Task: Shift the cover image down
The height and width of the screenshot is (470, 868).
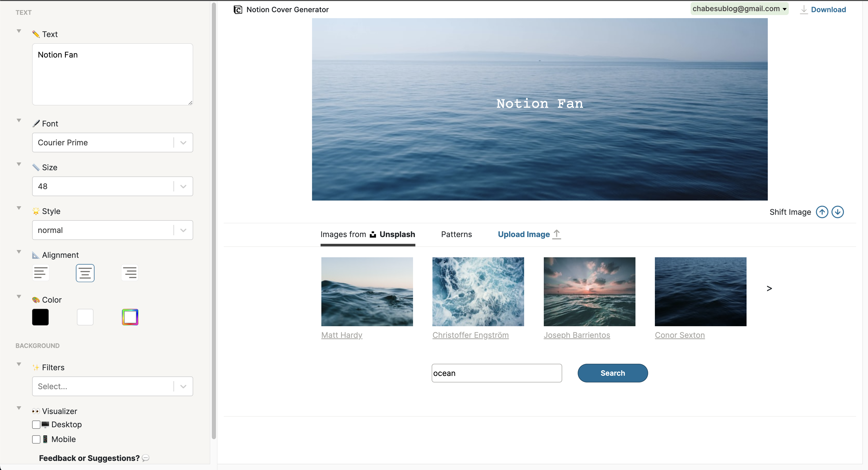Action: coord(838,212)
